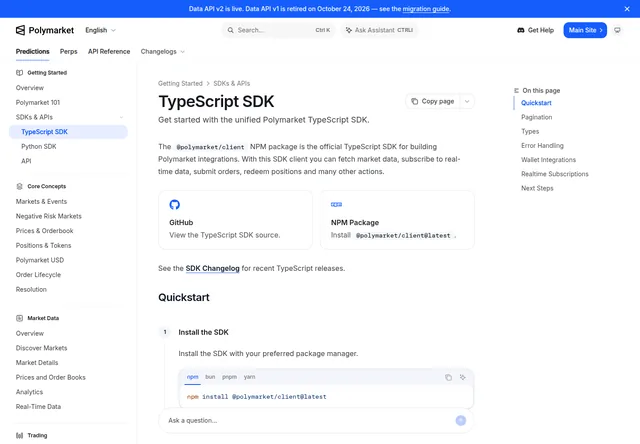Viewport: 640px width, 444px height.
Task: Focus the Search field
Action: [278, 30]
